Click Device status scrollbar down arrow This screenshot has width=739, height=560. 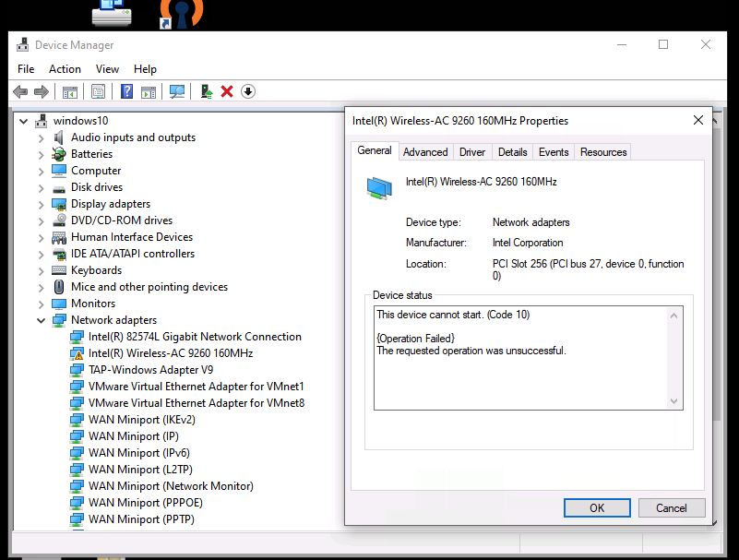coord(674,400)
